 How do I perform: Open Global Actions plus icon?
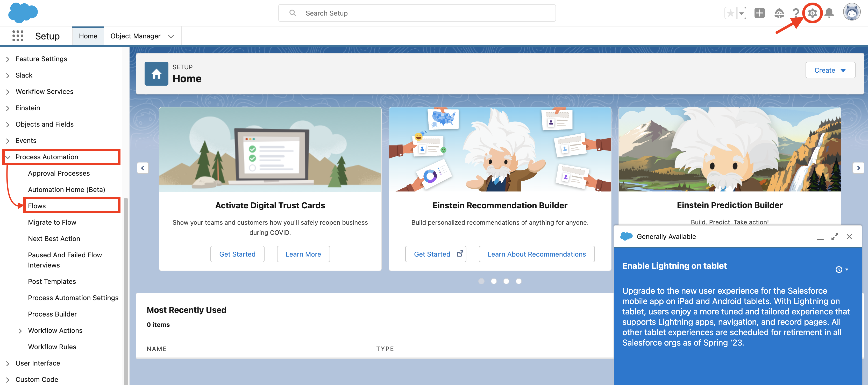tap(759, 13)
